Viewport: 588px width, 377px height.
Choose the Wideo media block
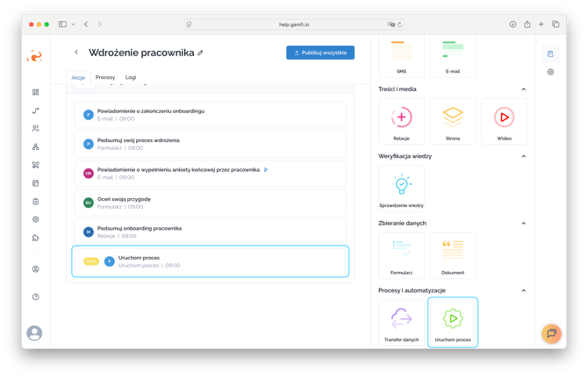point(504,121)
